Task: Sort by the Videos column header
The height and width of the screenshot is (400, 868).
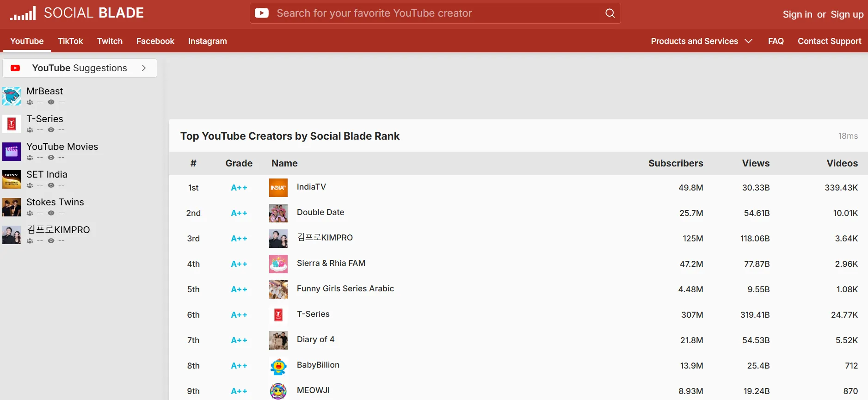Action: coord(842,163)
